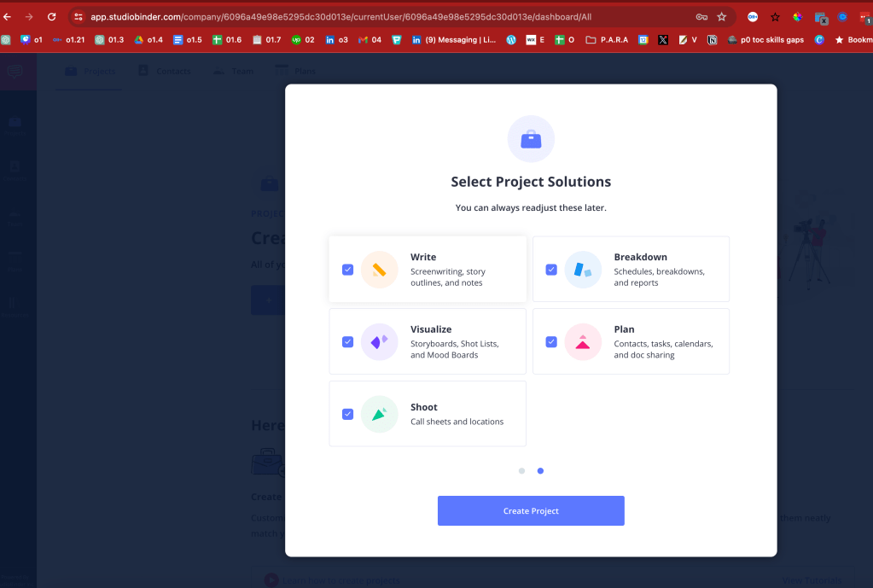
Task: Click the "Call sheets and locations" text
Action: [457, 422]
